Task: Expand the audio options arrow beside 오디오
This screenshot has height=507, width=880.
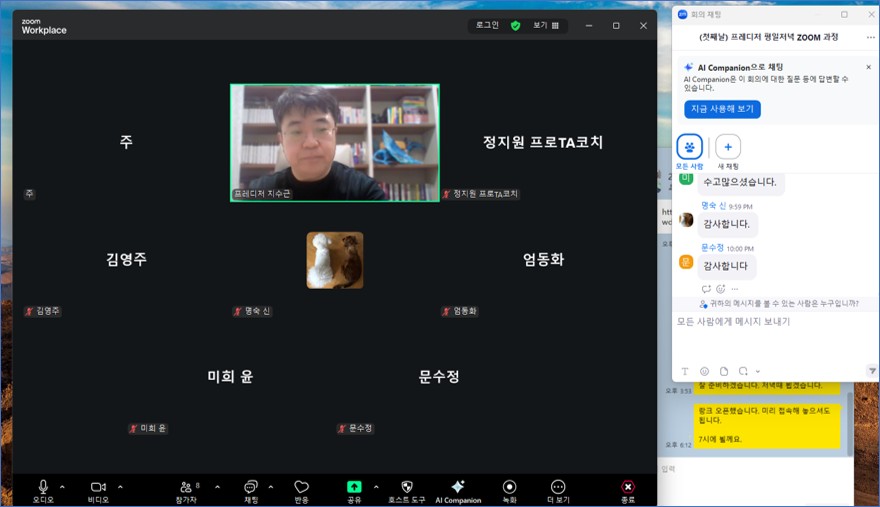Action: (62, 487)
